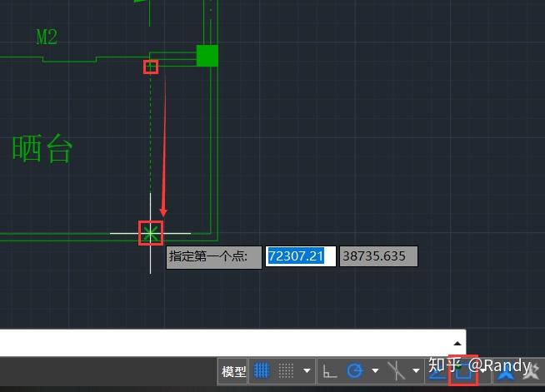
Task: Toggle the drawing grid display icon
Action: click(262, 371)
